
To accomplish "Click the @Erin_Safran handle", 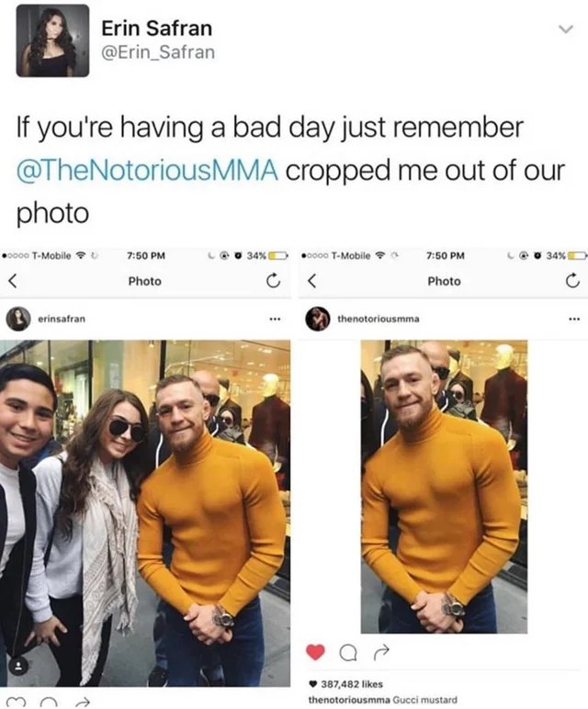I will pyautogui.click(x=158, y=52).
